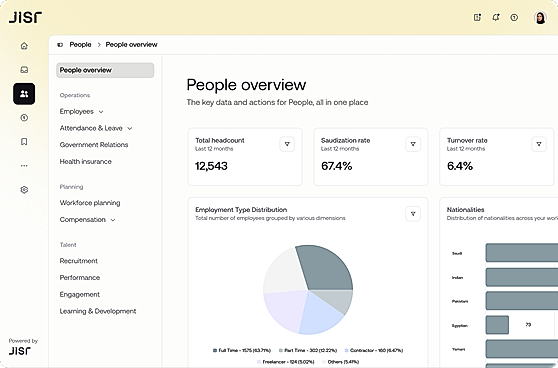Click the 12,543 headcount value
558x368 pixels.
(x=211, y=166)
